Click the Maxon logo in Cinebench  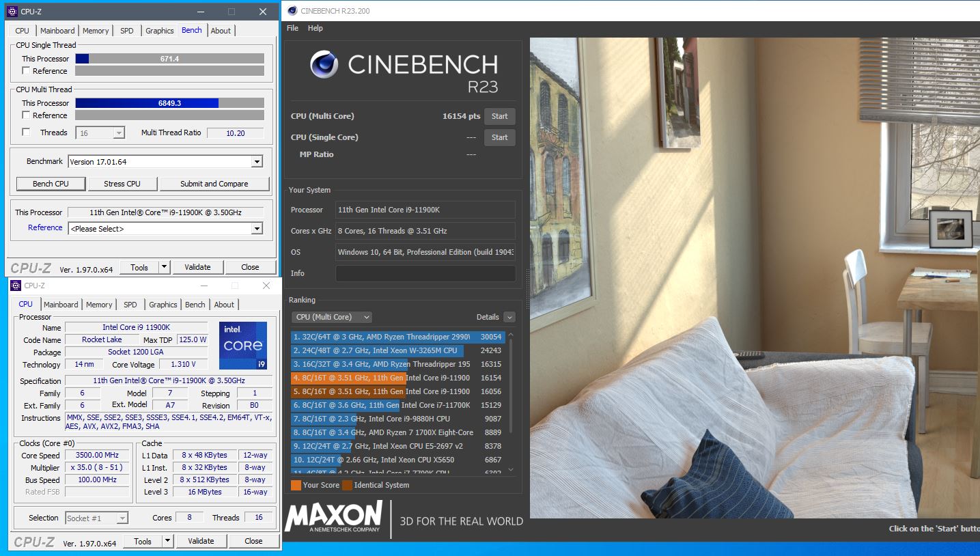coord(334,517)
